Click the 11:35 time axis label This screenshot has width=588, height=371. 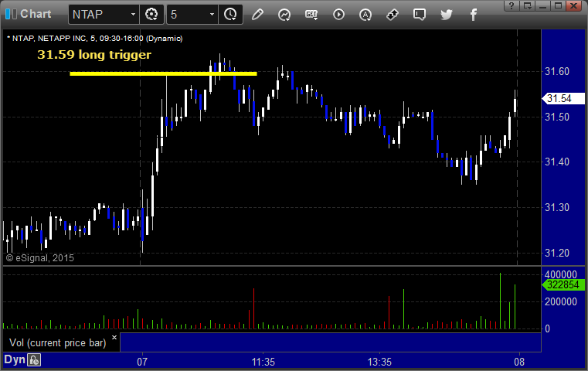point(263,362)
